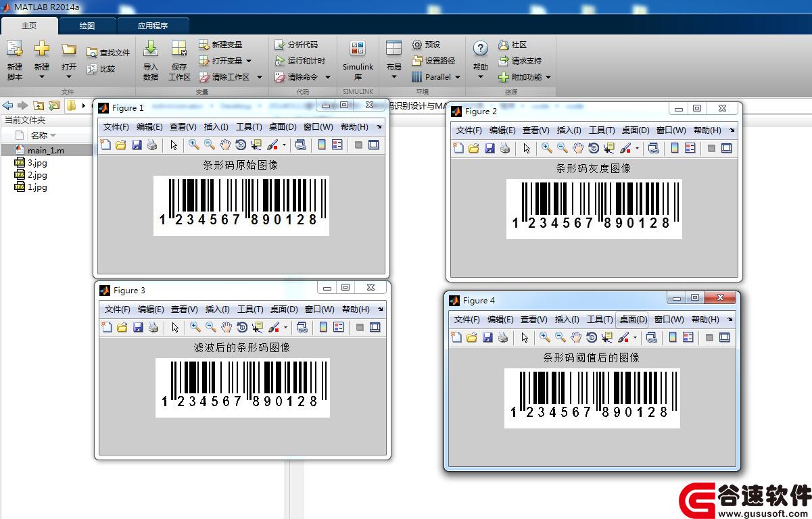The width and height of the screenshot is (812, 519).
Task: Click the barcode image in Figure 4
Action: [x=592, y=398]
